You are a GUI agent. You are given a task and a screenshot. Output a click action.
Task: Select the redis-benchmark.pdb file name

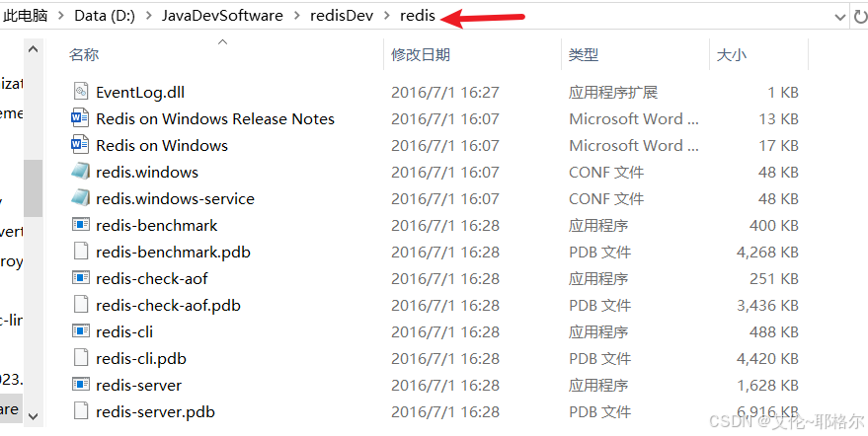point(173,252)
